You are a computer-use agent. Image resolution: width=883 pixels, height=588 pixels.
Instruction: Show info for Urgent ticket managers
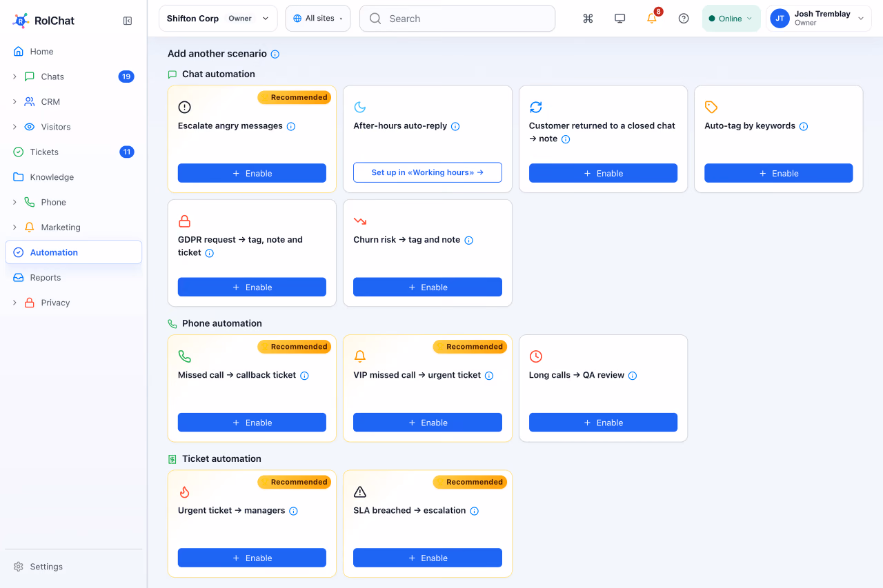click(x=293, y=511)
